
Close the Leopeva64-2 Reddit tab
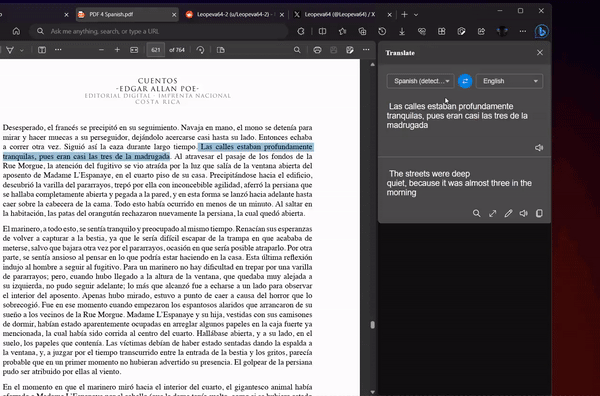[x=282, y=15]
